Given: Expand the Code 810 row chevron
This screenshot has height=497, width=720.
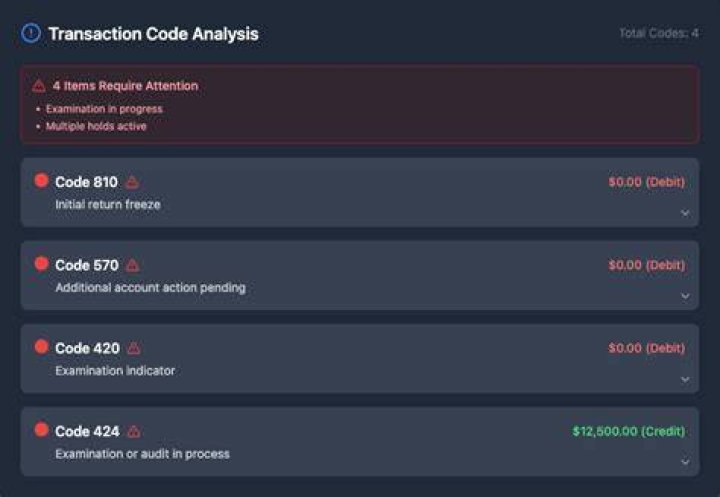Looking at the screenshot, I should pos(685,213).
